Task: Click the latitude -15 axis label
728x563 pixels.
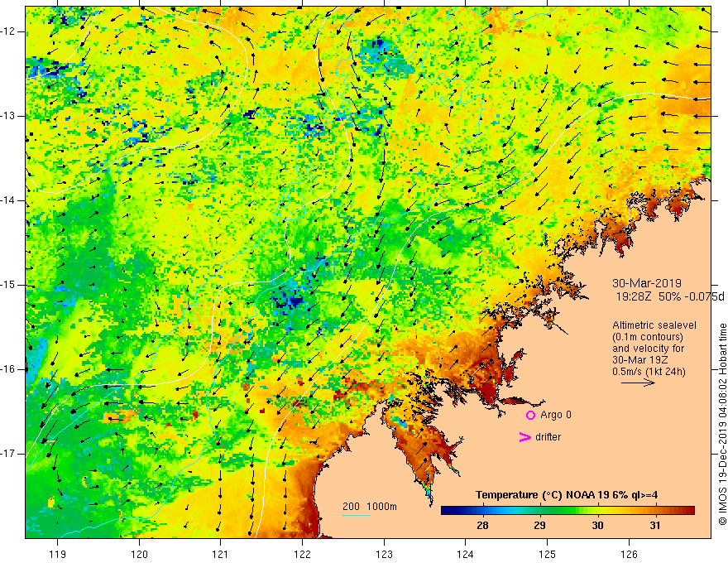Action: tap(8, 285)
